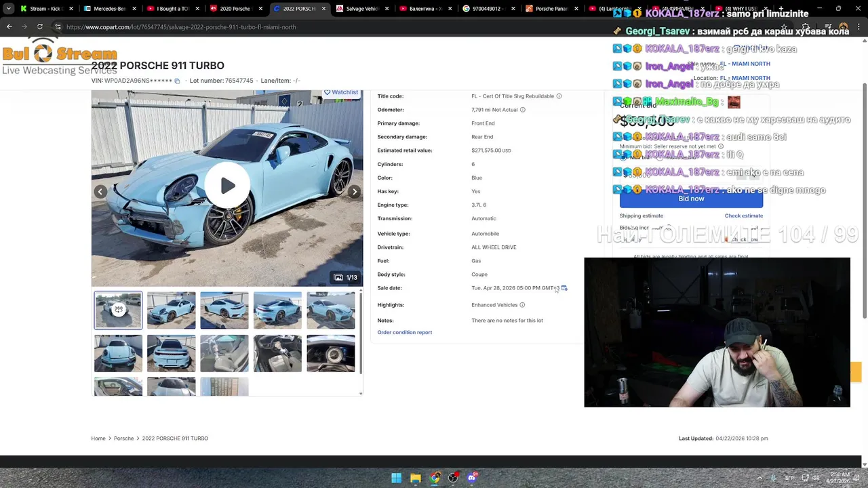
Task: Open site information icon in address bar
Action: click(x=58, y=27)
